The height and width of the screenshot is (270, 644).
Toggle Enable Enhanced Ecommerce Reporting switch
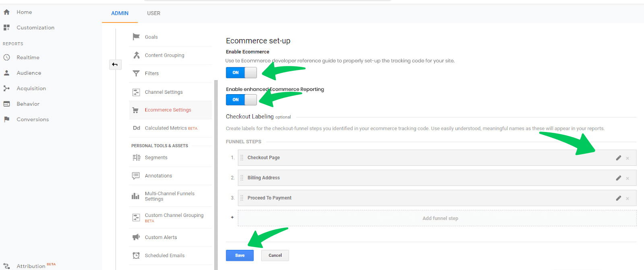[241, 99]
